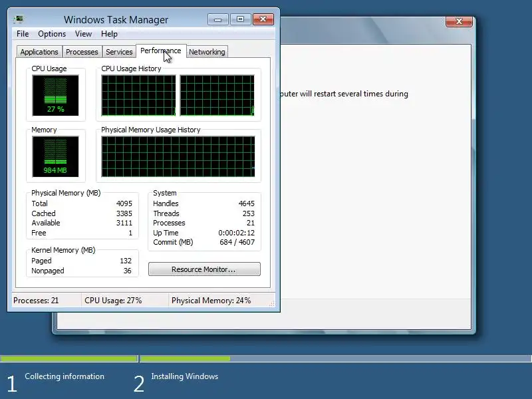Screen dimensions: 532x399
Task: Click the Collecting information progress bar
Action: 69,358
